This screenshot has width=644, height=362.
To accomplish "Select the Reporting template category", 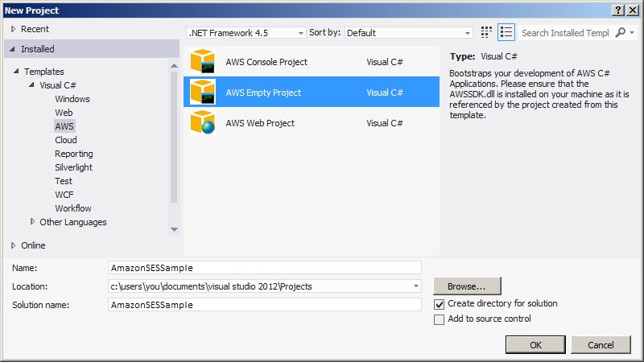I will tap(74, 154).
